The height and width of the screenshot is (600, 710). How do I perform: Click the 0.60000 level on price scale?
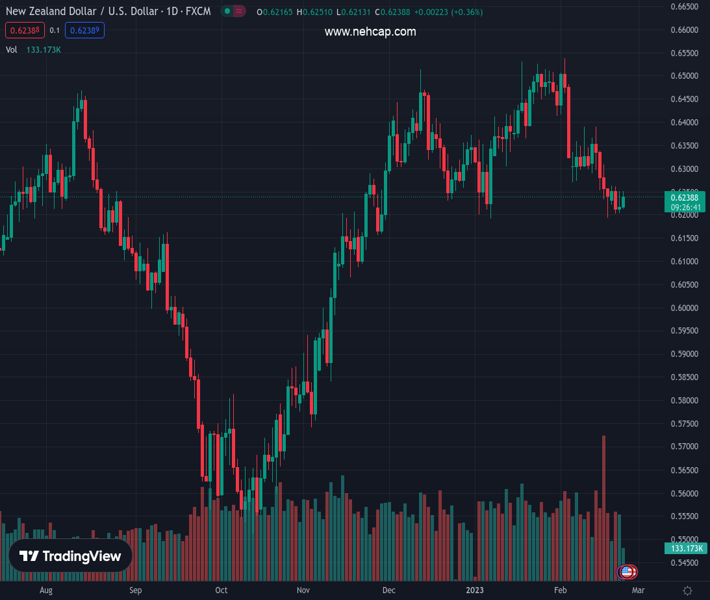click(685, 308)
